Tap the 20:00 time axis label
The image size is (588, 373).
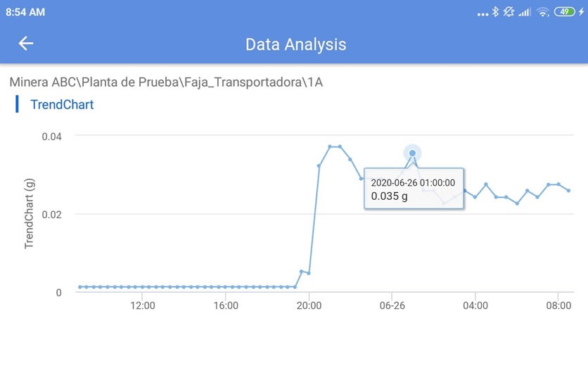[x=309, y=305]
